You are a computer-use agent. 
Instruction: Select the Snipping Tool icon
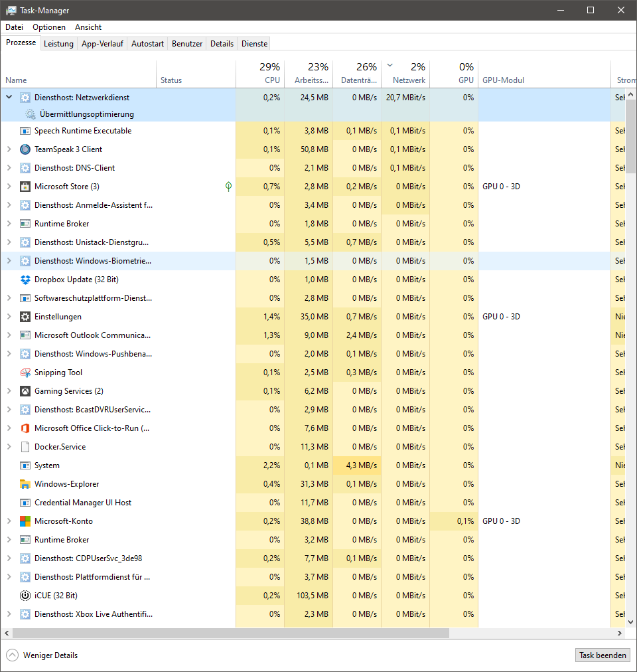point(25,373)
